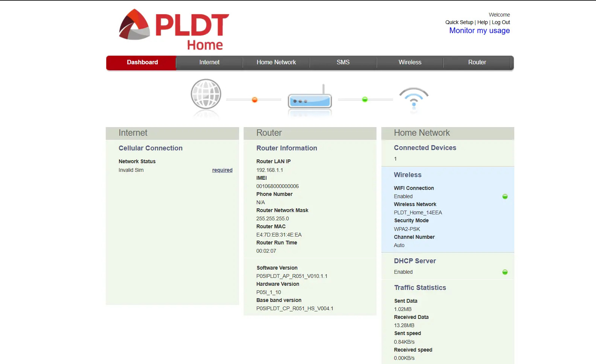Click the PLDT Home logo
This screenshot has height=364, width=596.
point(174,29)
